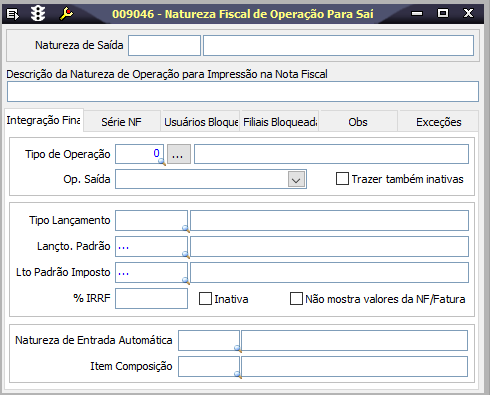Focus the Natureza de Saída code field
The width and height of the screenshot is (490, 395).
(x=164, y=45)
